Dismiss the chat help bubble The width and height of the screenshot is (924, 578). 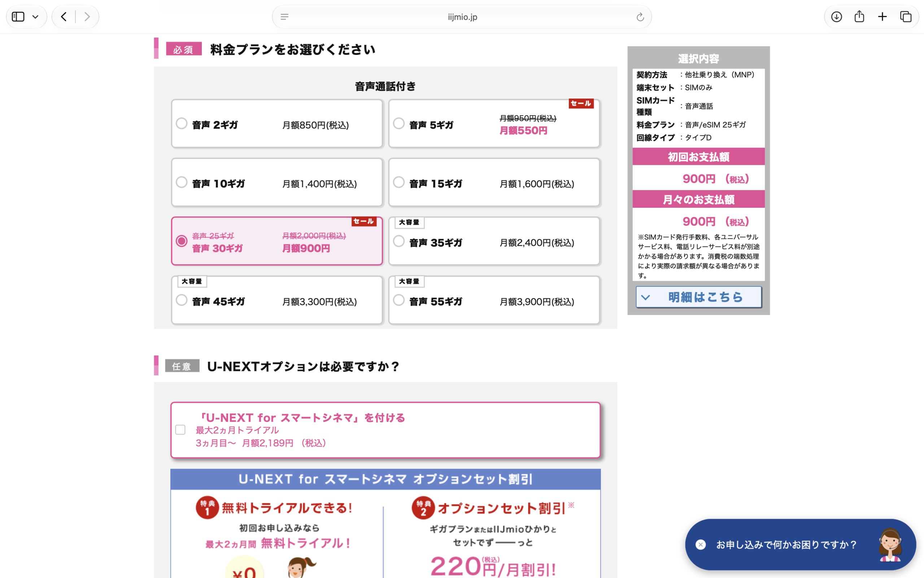[701, 544]
